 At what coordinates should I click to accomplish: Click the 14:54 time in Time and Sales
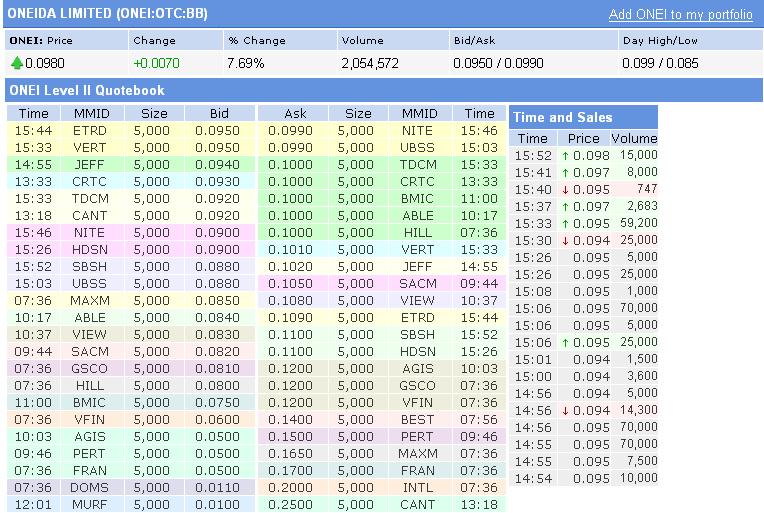[x=534, y=479]
